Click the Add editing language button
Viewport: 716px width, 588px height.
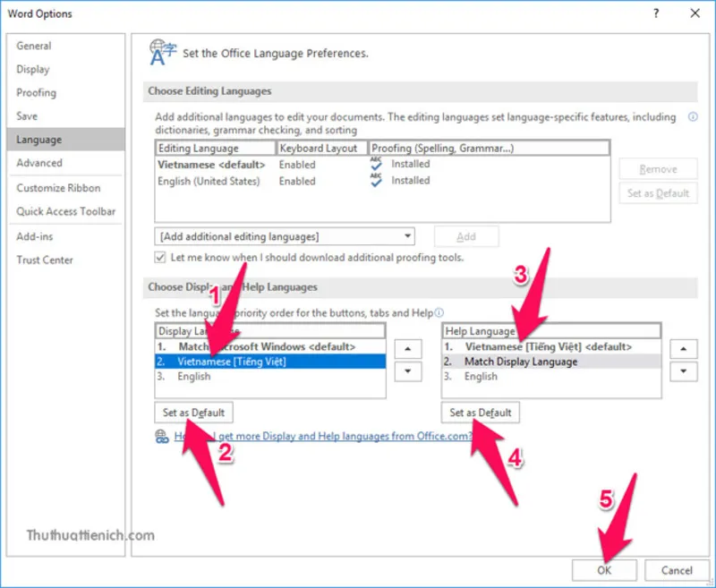coord(466,236)
